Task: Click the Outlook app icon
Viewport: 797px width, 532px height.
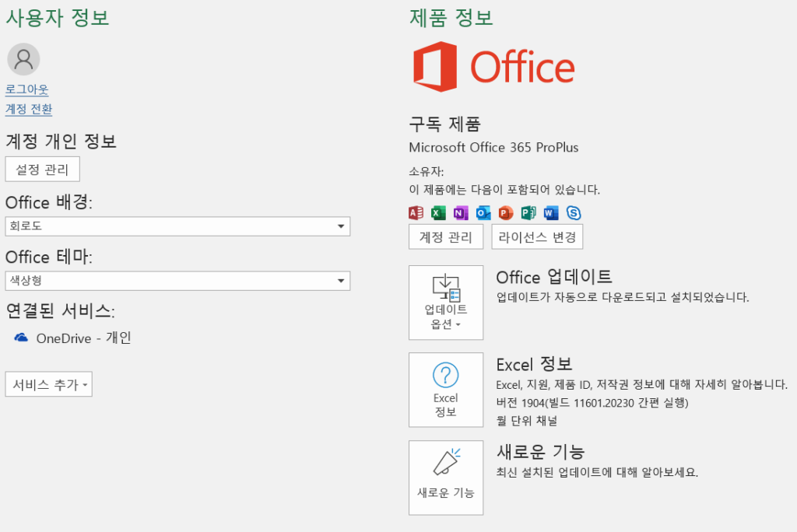Action: click(483, 212)
